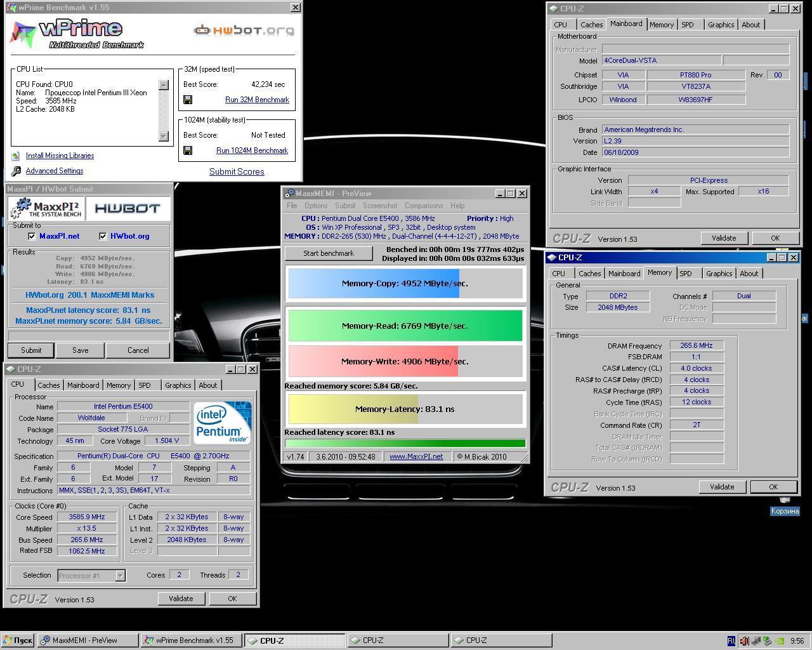The height and width of the screenshot is (650, 812).
Task: Click Validate in the CPU tab CPU-Z window
Action: 181,599
